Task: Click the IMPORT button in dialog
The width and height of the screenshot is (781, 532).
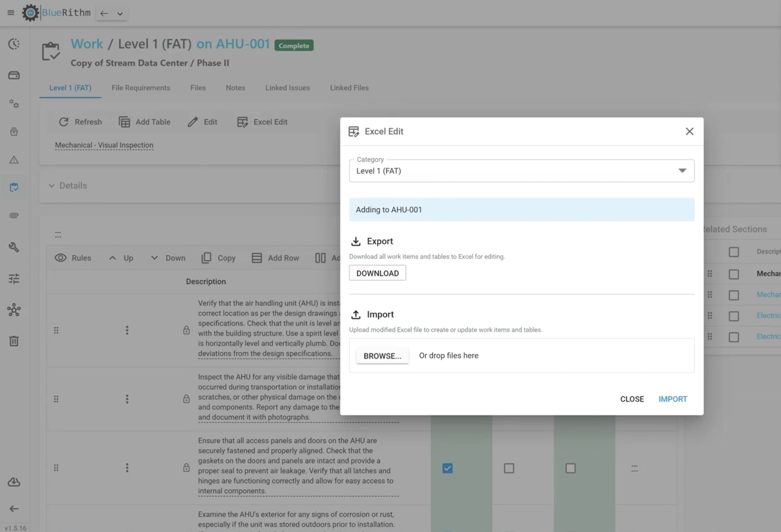Action: (673, 399)
